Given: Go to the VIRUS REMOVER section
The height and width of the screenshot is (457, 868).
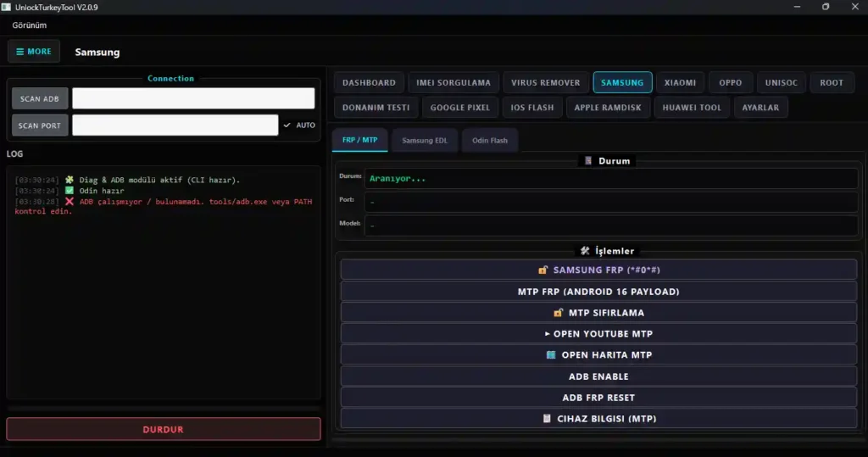Looking at the screenshot, I should point(546,82).
